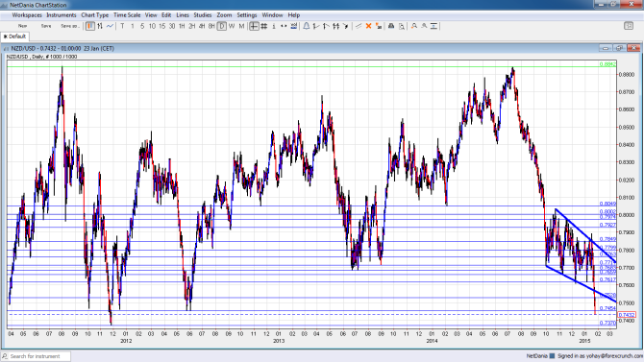The image size is (644, 362).
Task: Click the Save as button
Action: [x=69, y=26]
